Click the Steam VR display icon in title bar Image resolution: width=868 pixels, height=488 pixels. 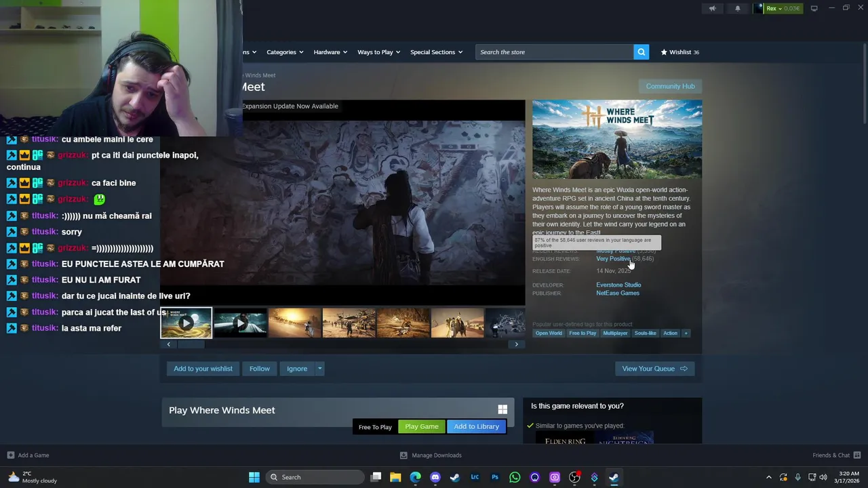(x=814, y=9)
